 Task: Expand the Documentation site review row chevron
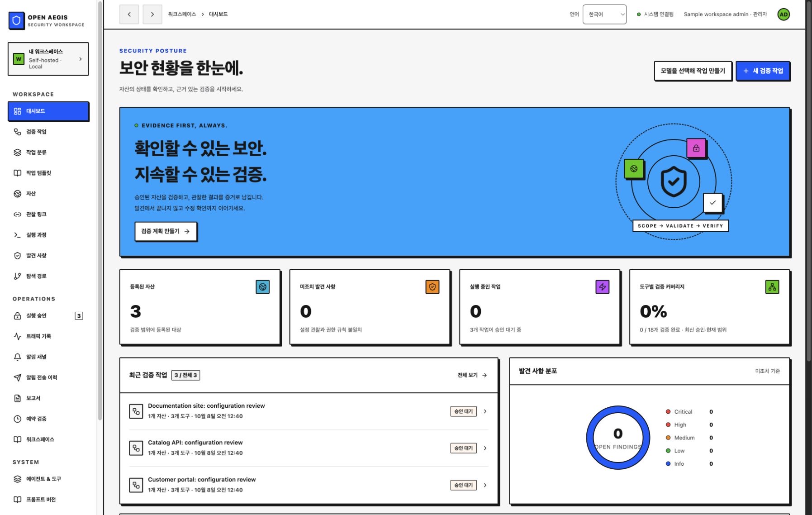pos(485,411)
